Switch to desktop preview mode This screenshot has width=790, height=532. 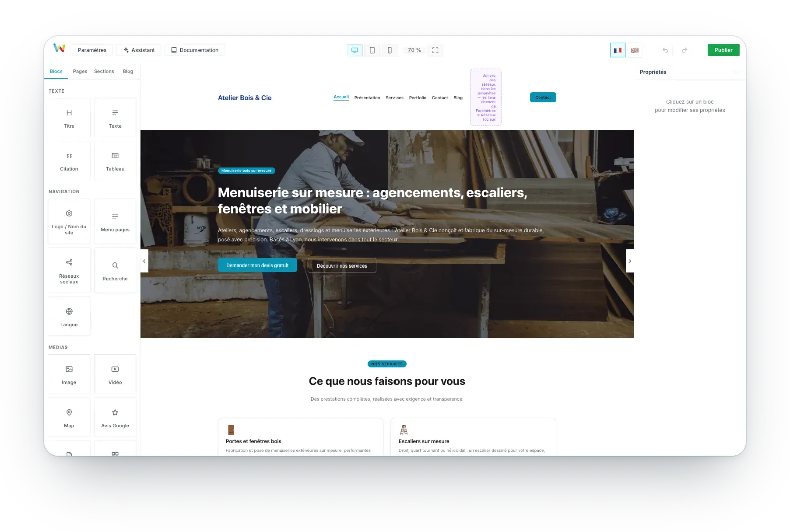point(355,50)
